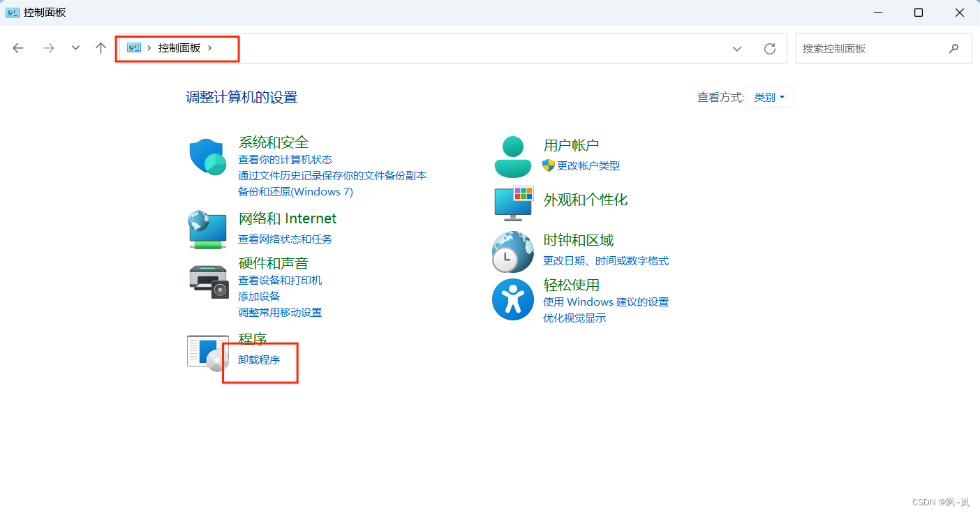Click chevron after 控制面板 in breadcrumb

pos(209,47)
